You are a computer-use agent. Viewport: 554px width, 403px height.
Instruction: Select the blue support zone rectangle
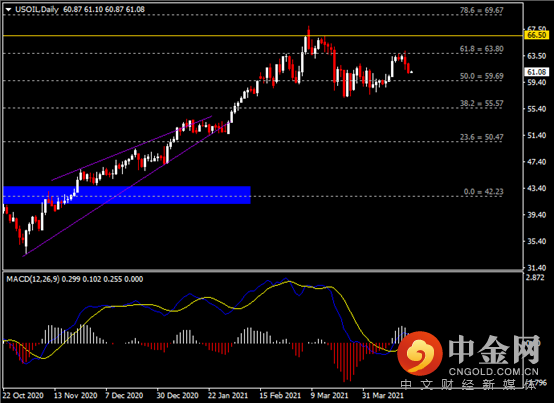[127, 195]
